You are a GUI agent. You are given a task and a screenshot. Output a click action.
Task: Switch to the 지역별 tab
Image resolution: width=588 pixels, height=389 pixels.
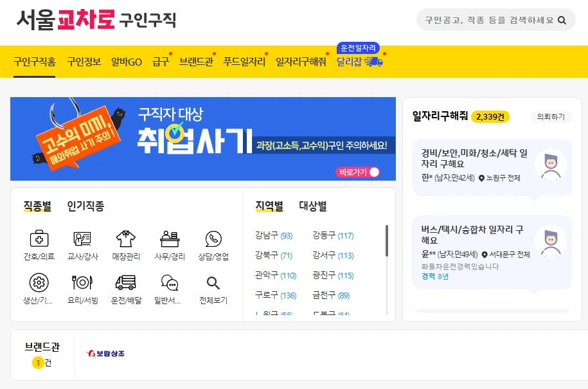coord(269,206)
